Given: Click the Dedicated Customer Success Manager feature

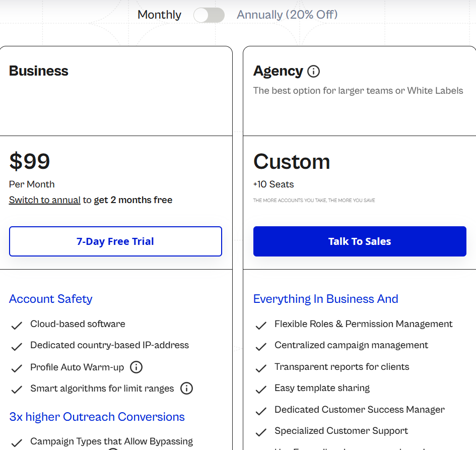Looking at the screenshot, I should click(x=359, y=410).
